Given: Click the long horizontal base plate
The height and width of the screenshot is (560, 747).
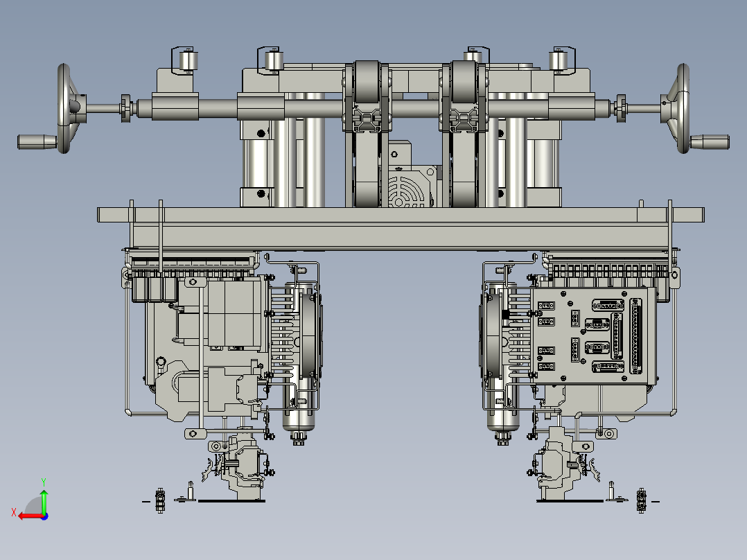Looking at the screenshot, I should tap(401, 214).
